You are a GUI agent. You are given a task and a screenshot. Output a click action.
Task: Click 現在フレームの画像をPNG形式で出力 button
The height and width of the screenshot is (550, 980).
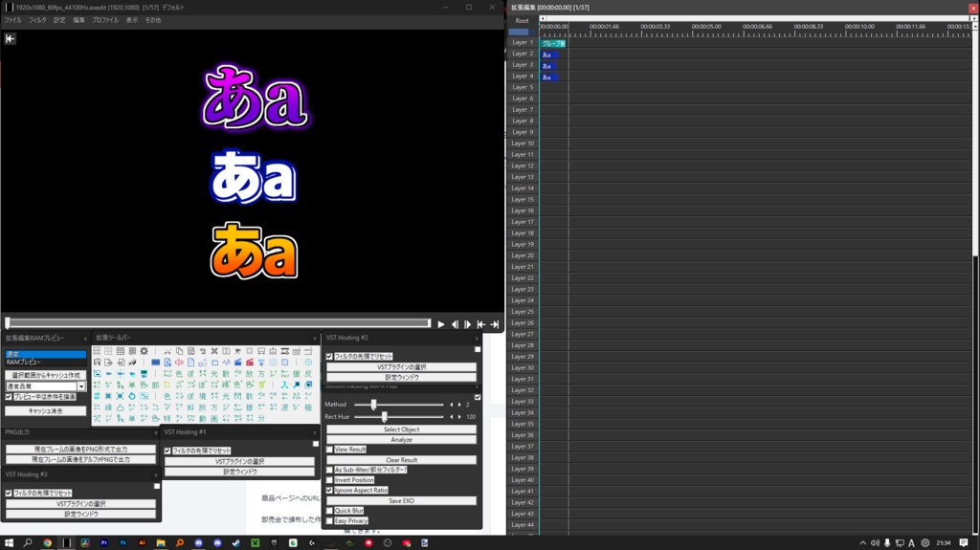(80, 450)
